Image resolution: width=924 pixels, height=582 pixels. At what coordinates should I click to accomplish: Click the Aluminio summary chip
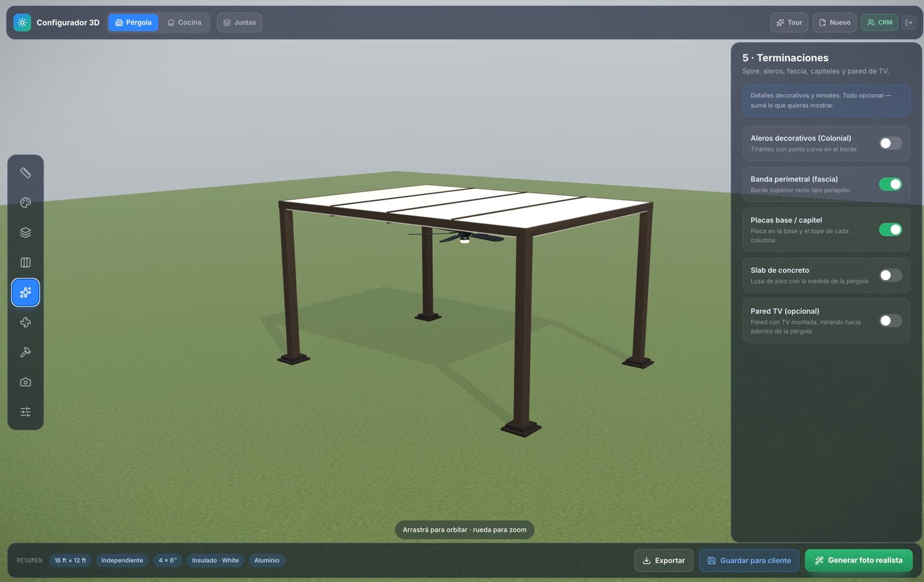[x=267, y=561]
